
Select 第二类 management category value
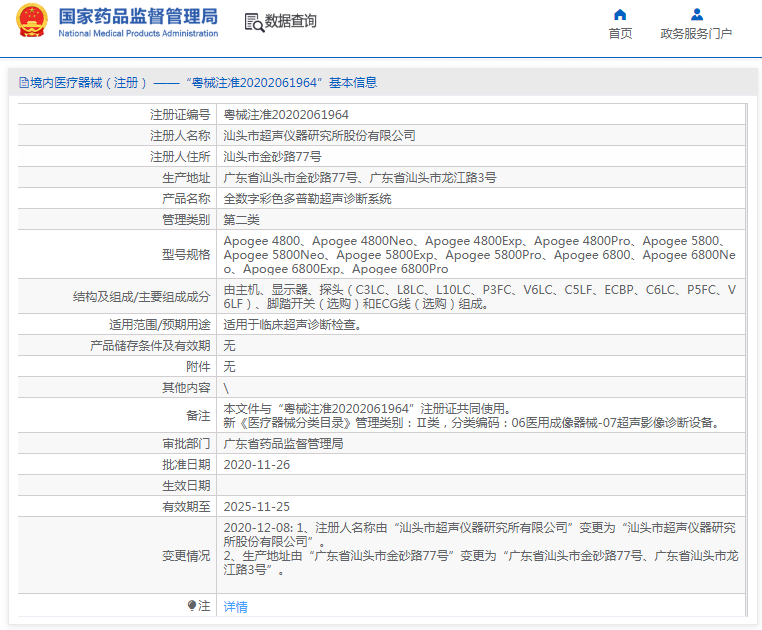point(242,220)
